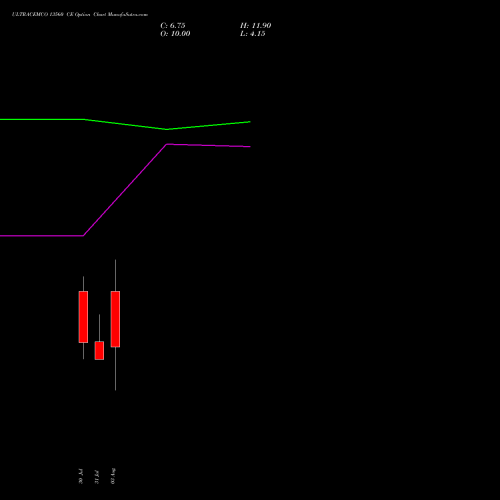Viewport: 500px width, 500px height.
Task: Click the 31 Jul date label
Action: pos(97,477)
